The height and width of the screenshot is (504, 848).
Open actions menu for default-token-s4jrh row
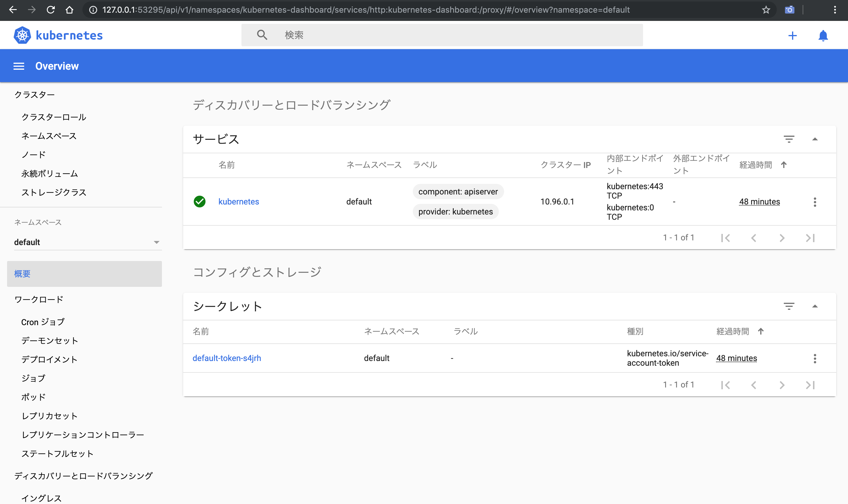coord(815,359)
